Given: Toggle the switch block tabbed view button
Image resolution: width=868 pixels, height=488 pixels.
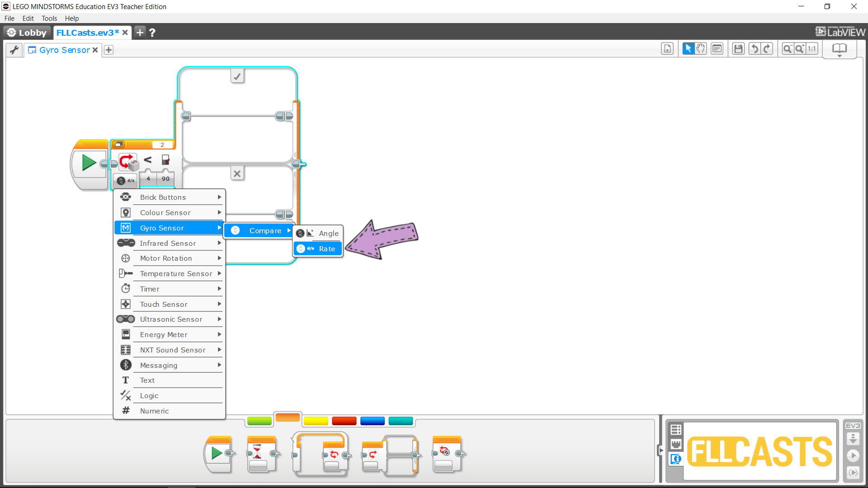Looking at the screenshot, I should [x=118, y=145].
